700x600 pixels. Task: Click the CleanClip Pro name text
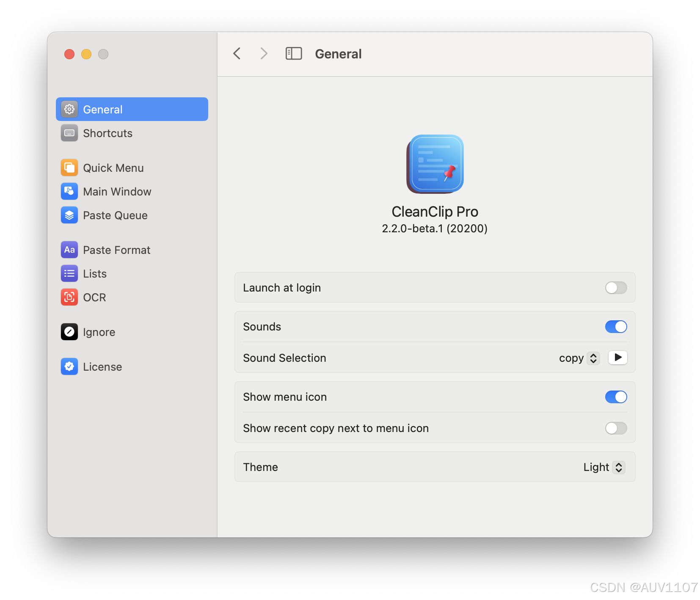coord(435,211)
